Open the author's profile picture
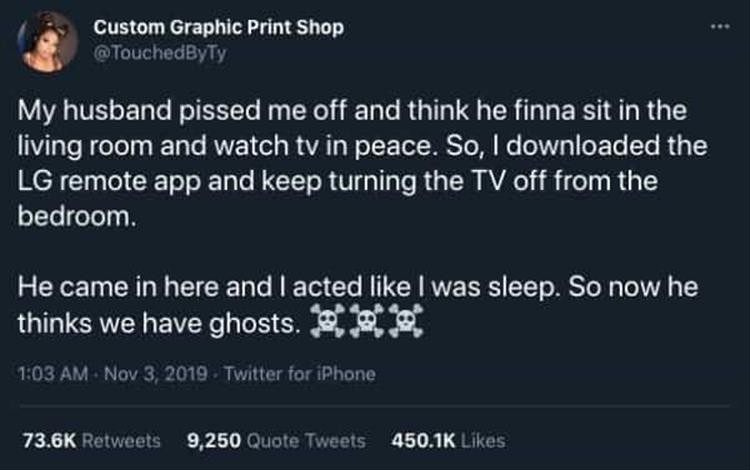The image size is (750, 470). [x=48, y=41]
